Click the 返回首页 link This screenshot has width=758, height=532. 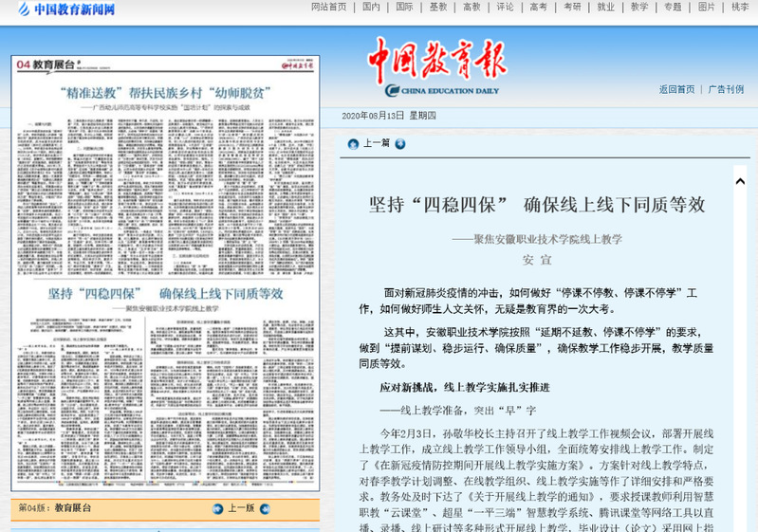677,90
